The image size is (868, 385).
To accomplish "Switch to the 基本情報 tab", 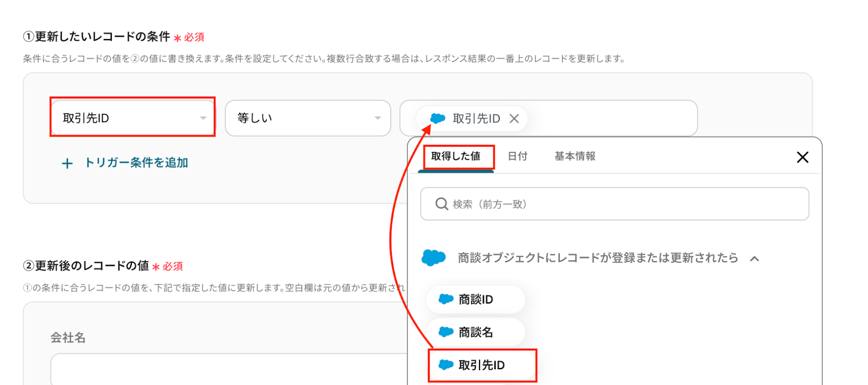I will click(x=575, y=156).
